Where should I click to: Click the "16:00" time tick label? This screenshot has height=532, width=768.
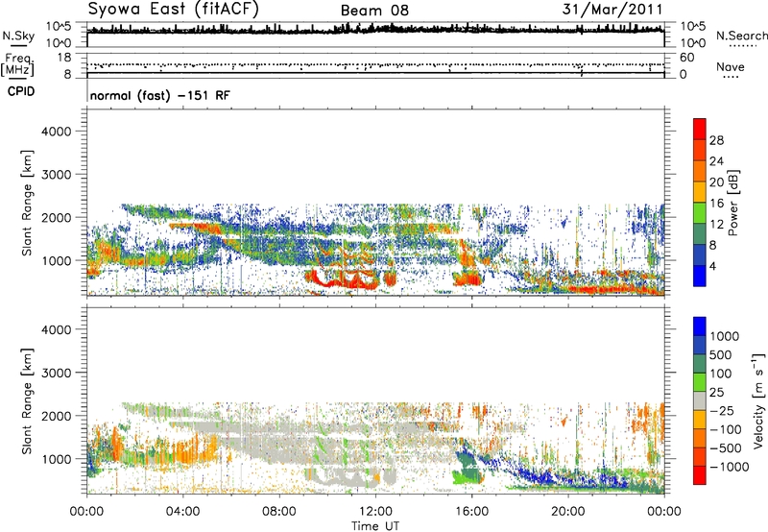click(x=471, y=512)
